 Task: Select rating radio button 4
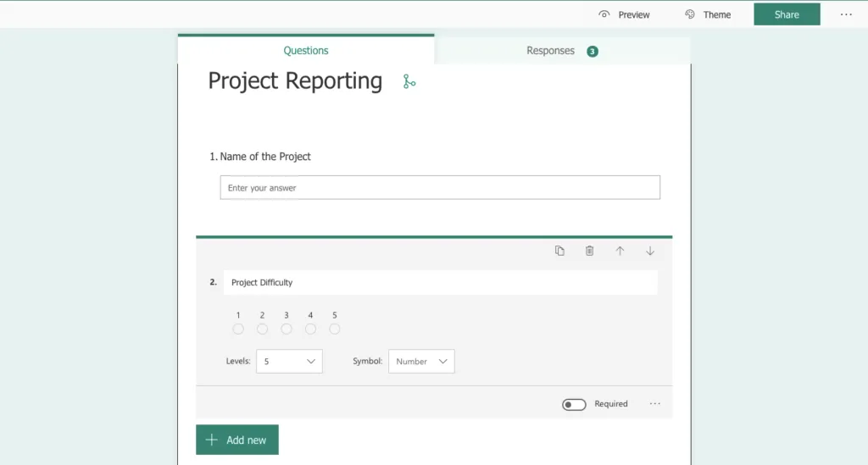[310, 329]
